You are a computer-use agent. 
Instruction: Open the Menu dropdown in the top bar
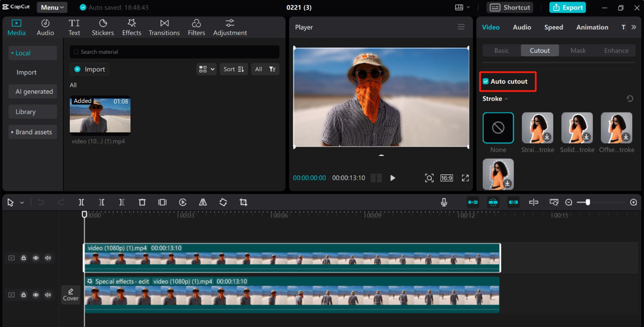[51, 7]
